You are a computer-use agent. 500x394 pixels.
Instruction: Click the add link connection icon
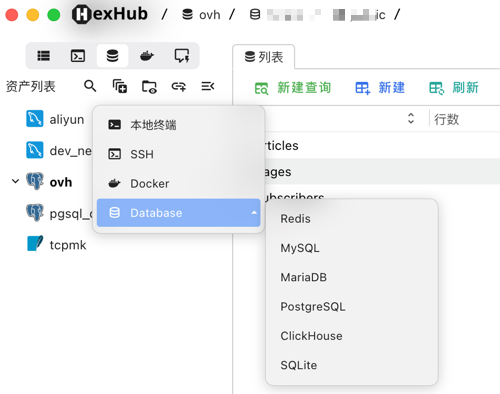tap(179, 87)
